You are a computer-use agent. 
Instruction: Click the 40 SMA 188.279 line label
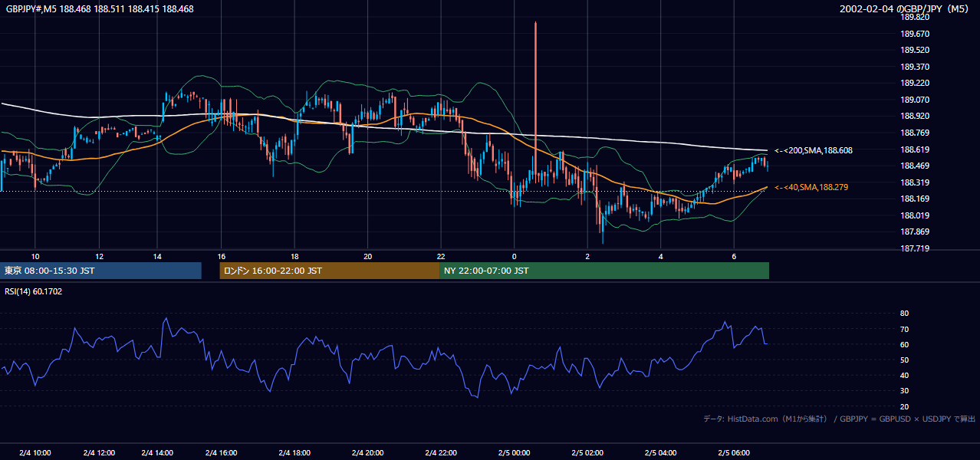tap(811, 187)
